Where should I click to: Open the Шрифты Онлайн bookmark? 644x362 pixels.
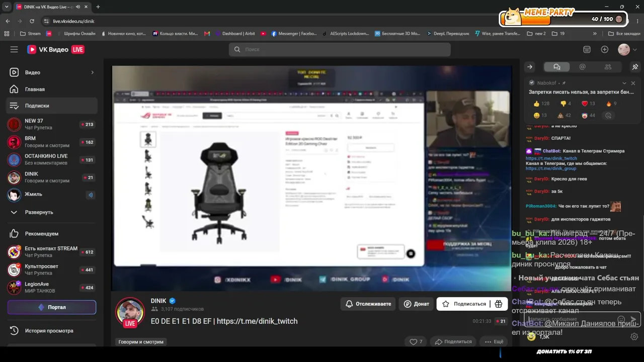75,34
